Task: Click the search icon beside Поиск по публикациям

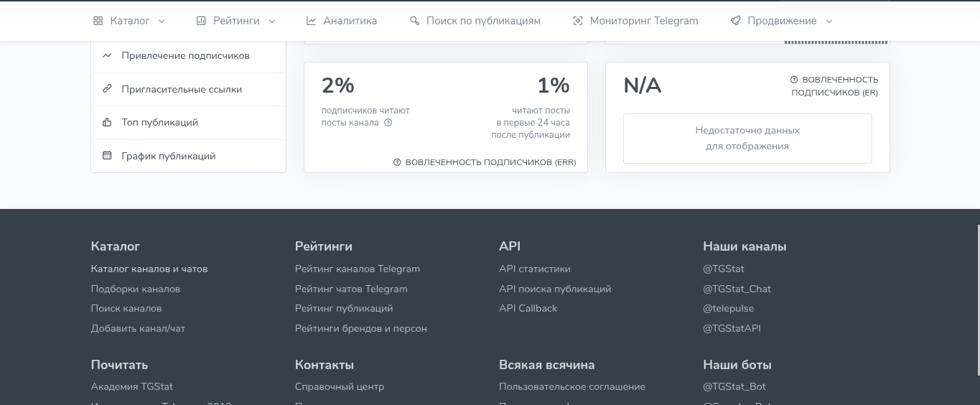Action: pos(414,21)
